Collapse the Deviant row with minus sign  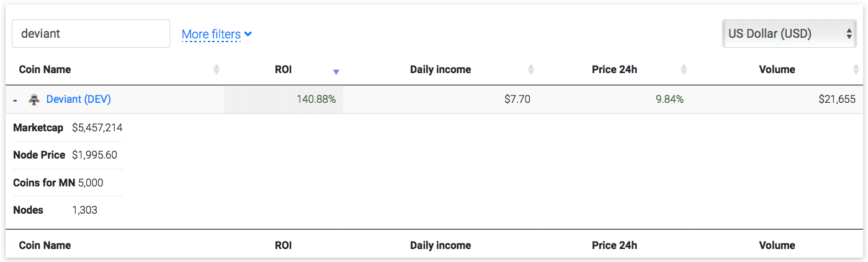[15, 100]
